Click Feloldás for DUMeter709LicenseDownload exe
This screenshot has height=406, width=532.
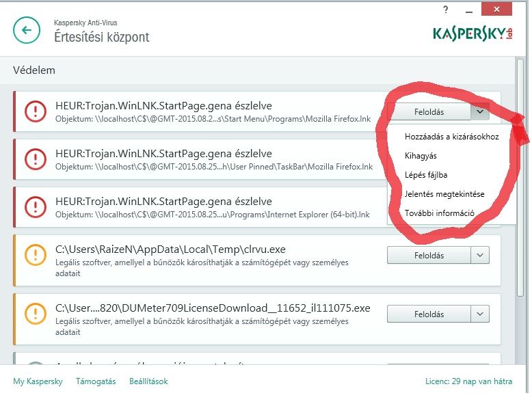pos(429,314)
